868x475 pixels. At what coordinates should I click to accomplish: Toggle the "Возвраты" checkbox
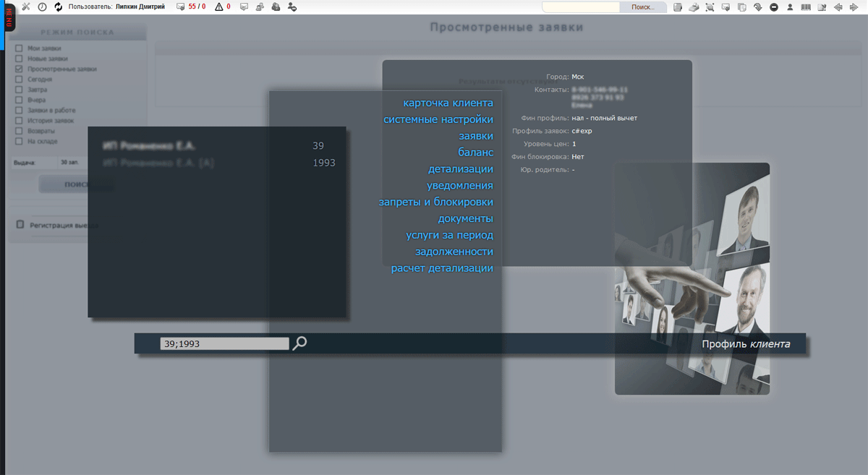click(19, 132)
